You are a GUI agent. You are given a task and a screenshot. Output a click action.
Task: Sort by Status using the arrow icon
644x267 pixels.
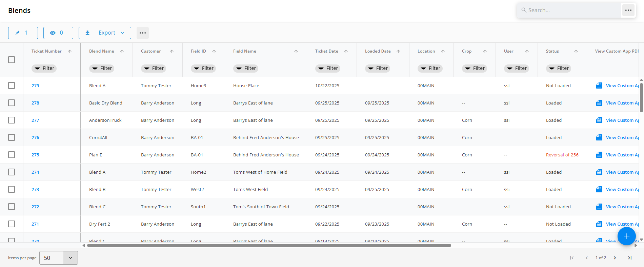click(576, 52)
